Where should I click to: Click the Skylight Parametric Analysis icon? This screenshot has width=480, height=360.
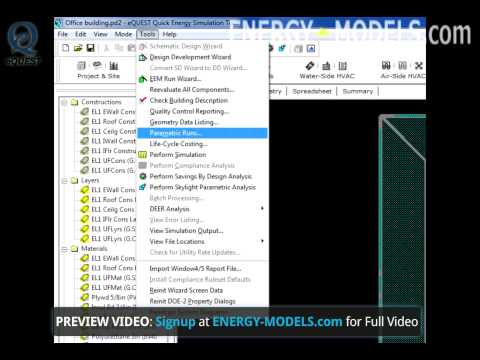pos(143,187)
